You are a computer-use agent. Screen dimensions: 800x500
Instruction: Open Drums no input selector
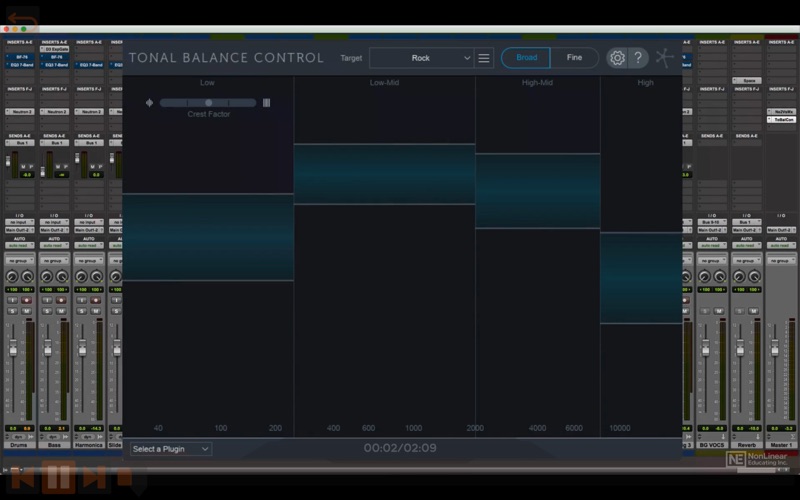(20, 222)
